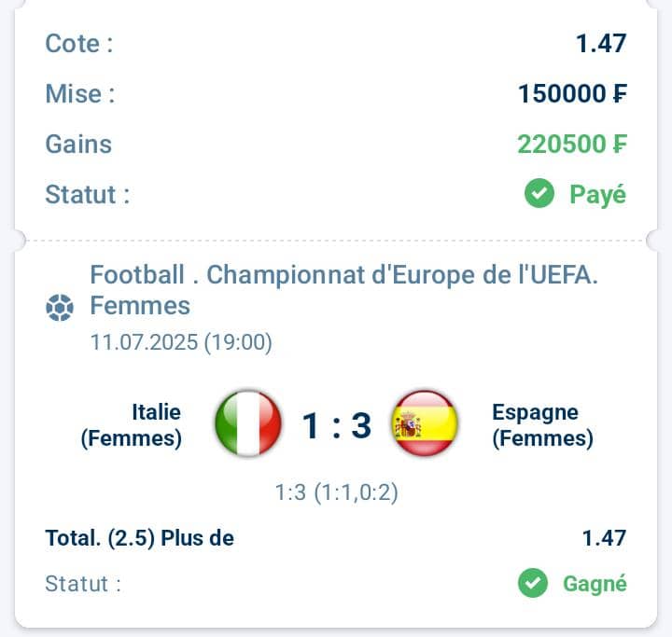Viewport: 672px width, 637px height.
Task: Click the green Gagné checkmark icon
Action: pyautogui.click(x=533, y=583)
